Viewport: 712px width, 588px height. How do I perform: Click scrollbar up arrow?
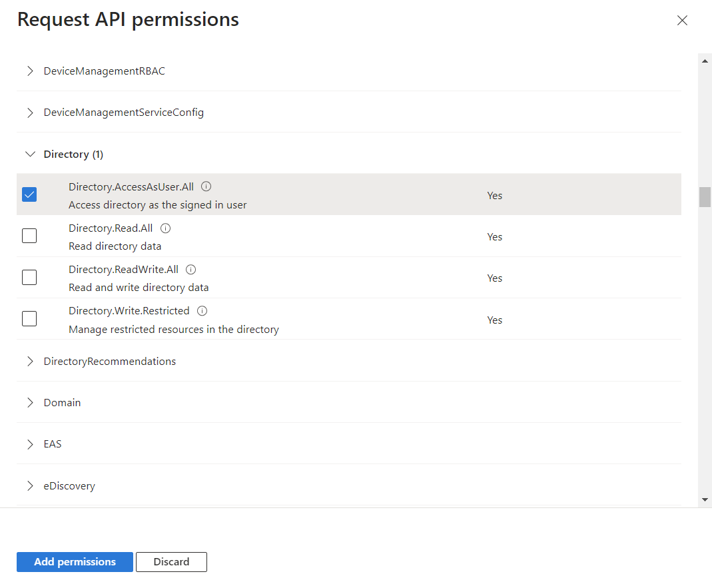pyautogui.click(x=705, y=61)
